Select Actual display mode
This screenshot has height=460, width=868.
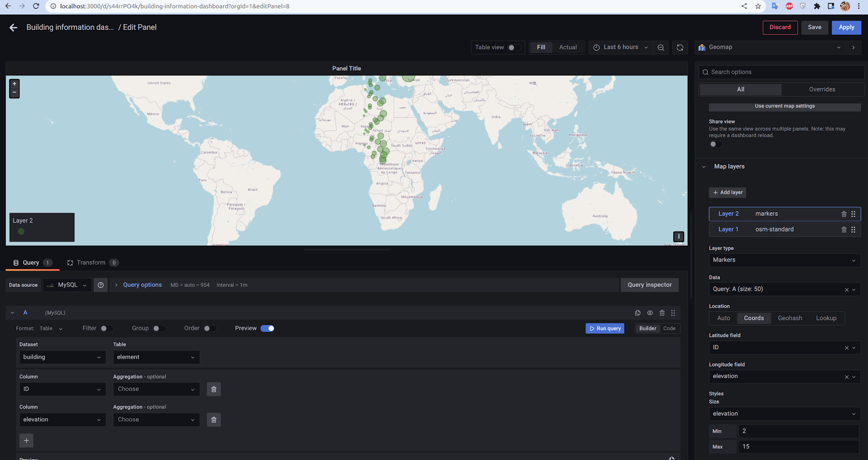pyautogui.click(x=568, y=48)
